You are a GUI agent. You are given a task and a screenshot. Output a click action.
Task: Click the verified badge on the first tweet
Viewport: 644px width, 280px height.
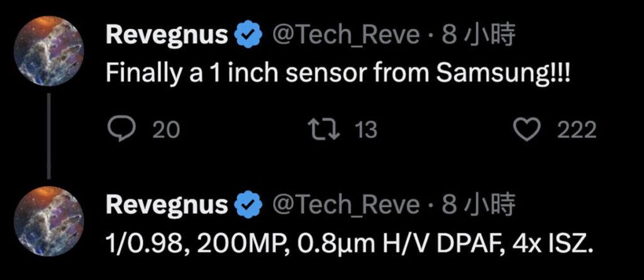point(248,36)
